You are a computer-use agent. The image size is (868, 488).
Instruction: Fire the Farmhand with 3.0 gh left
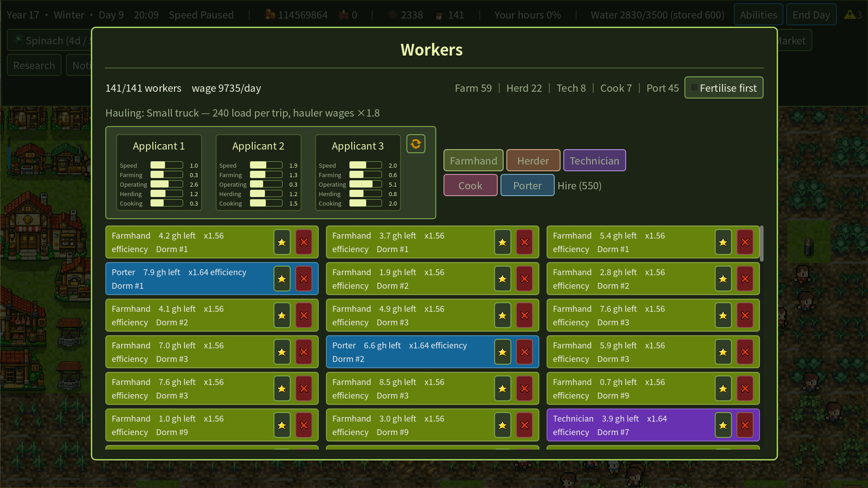pyautogui.click(x=524, y=425)
